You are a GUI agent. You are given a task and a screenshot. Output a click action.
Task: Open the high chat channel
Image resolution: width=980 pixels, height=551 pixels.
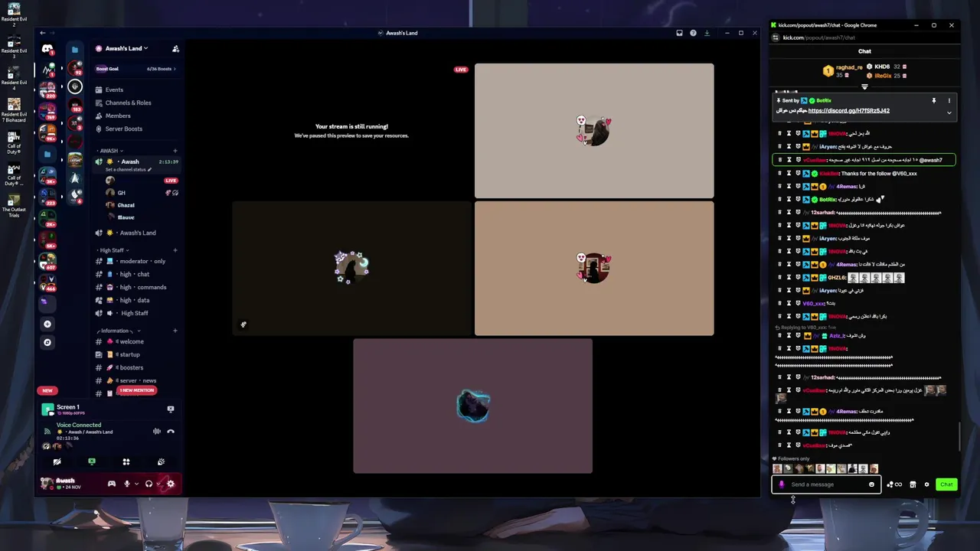pos(137,274)
